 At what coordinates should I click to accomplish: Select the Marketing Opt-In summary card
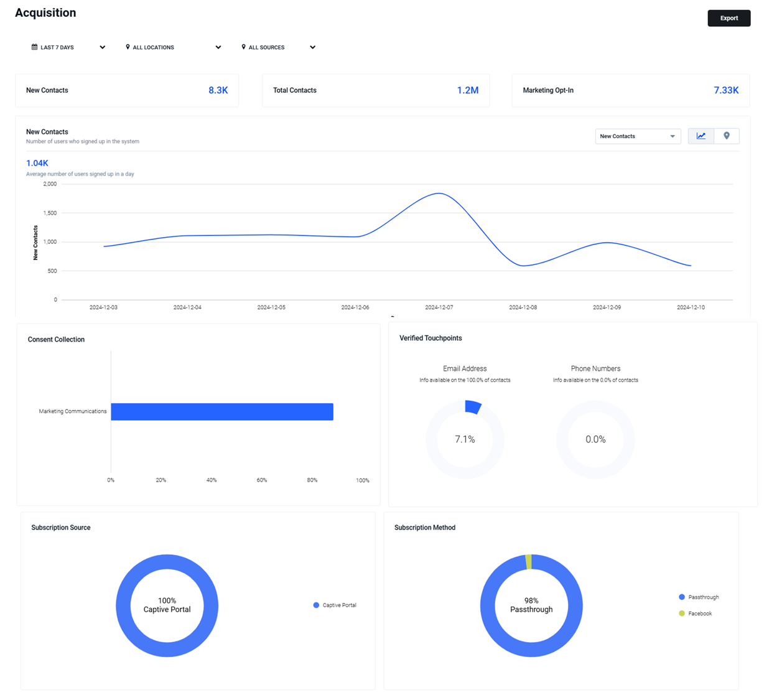pyautogui.click(x=630, y=90)
